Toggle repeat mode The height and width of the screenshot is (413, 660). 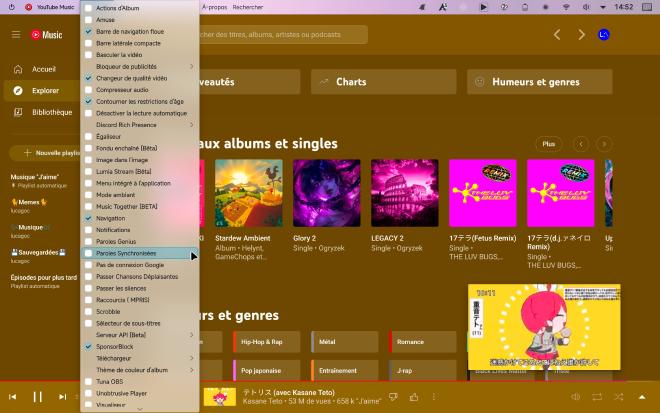point(597,397)
